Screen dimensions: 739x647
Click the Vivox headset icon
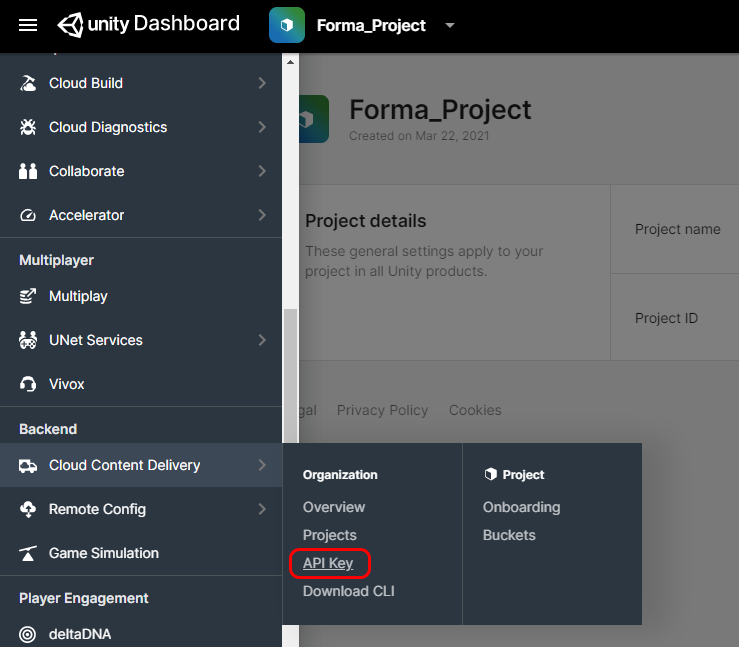28,384
